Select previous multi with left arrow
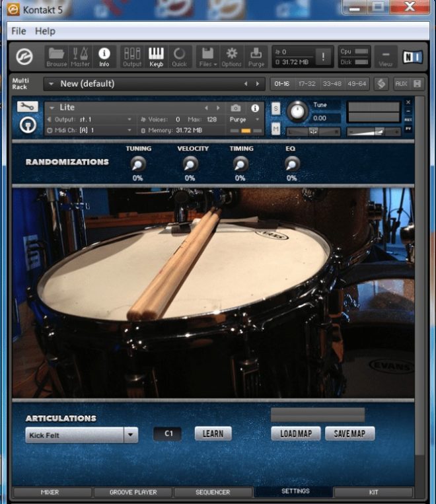The width and height of the screenshot is (436, 504). click(246, 84)
